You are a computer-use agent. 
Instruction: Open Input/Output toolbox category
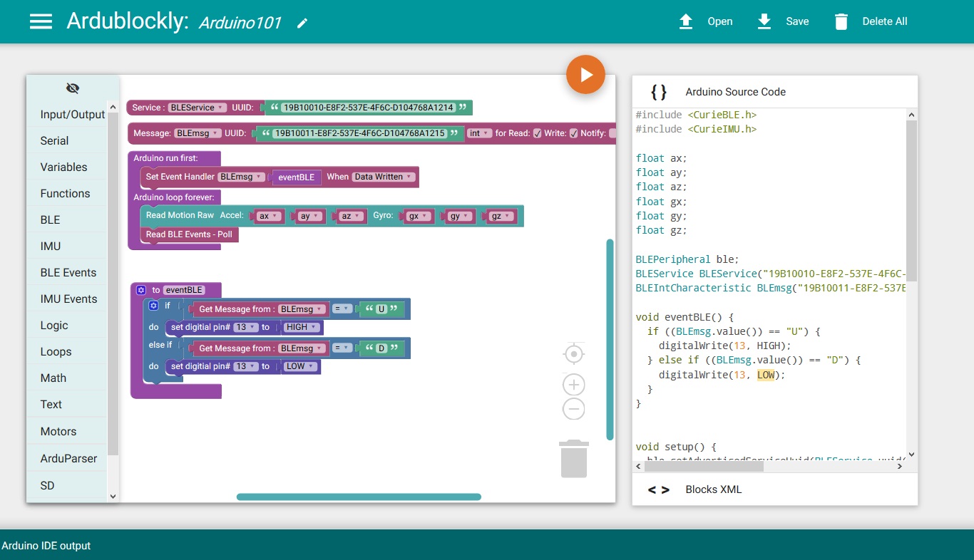pos(67,114)
